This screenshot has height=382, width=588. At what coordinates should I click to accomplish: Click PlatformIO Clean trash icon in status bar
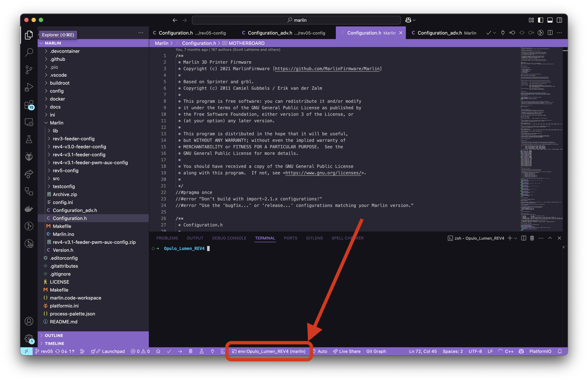[x=190, y=351]
